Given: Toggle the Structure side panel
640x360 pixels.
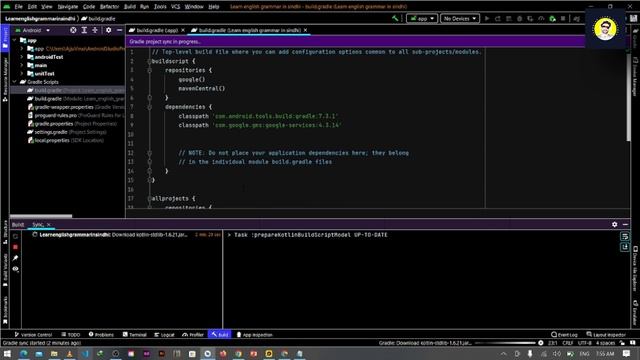Looking at the screenshot, I should coord(5,233).
